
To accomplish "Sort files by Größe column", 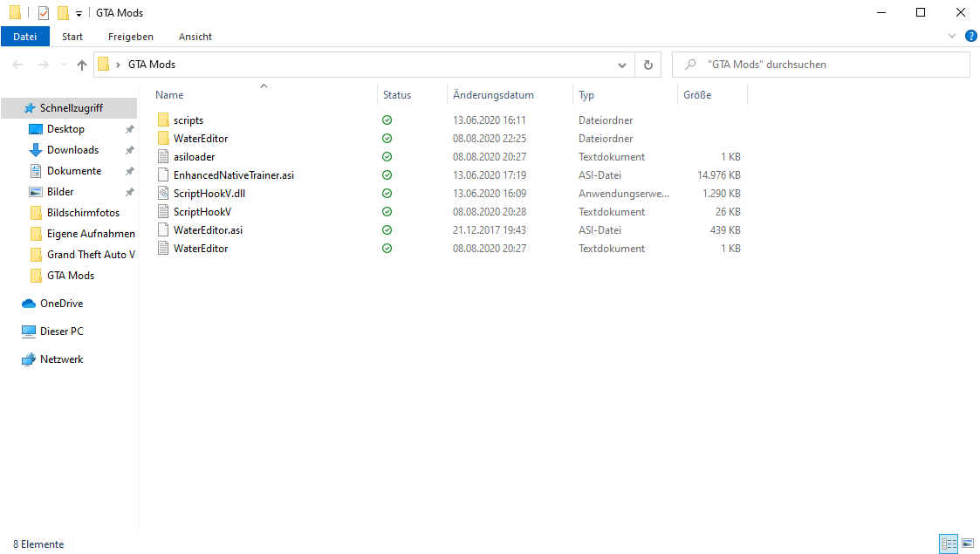I will 696,95.
